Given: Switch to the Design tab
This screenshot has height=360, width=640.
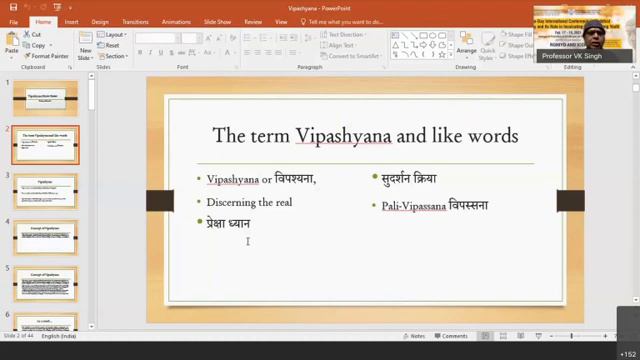Looking at the screenshot, I should (100, 22).
